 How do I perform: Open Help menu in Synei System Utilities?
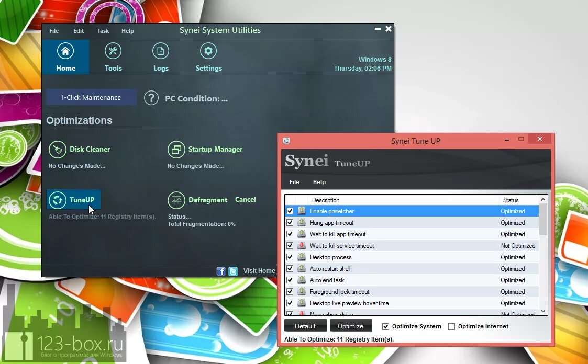128,31
